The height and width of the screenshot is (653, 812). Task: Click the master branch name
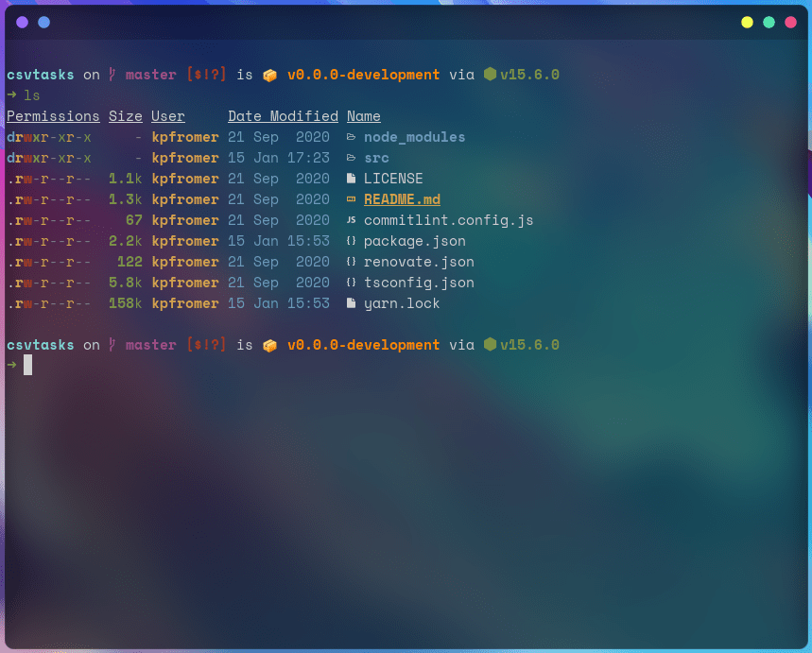point(151,74)
